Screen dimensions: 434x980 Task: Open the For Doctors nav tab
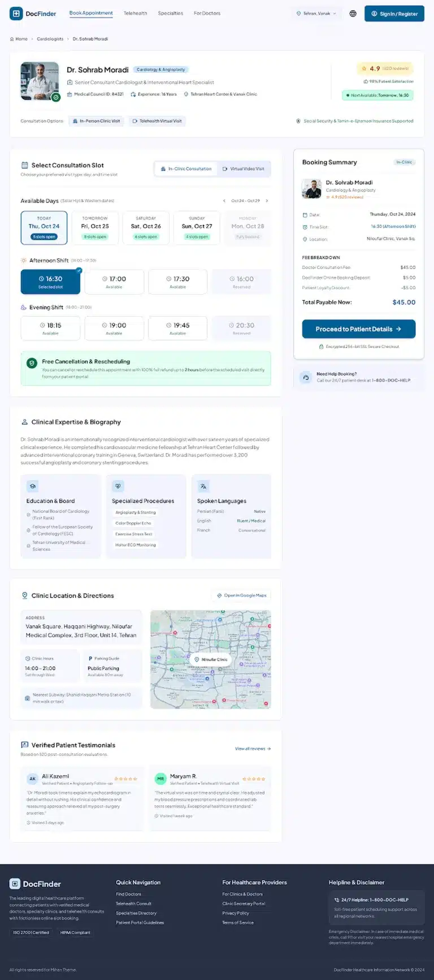[207, 13]
